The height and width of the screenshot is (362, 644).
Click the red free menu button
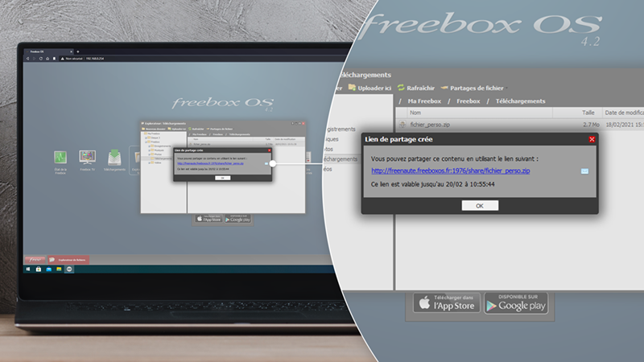click(x=35, y=259)
